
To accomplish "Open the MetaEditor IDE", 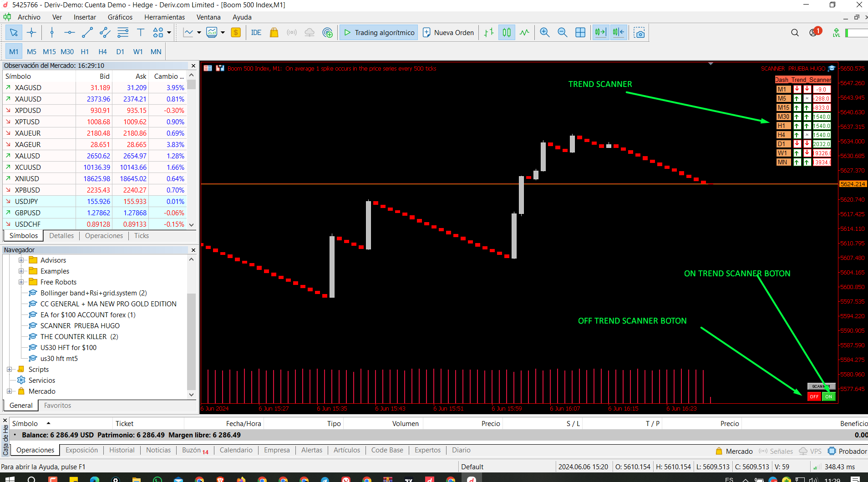I will pos(256,33).
